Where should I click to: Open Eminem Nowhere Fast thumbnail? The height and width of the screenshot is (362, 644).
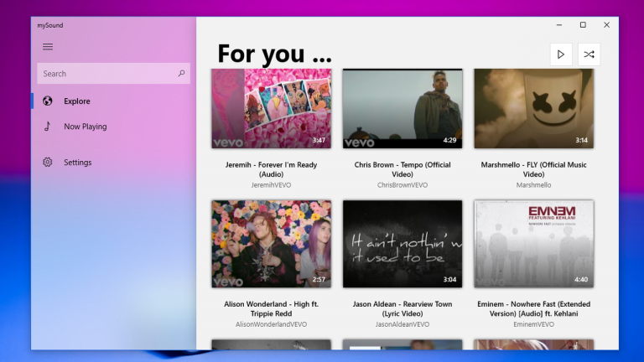(534, 244)
